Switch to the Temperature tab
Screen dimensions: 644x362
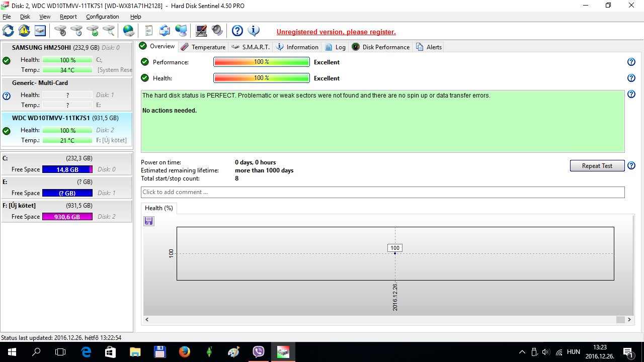point(203,47)
